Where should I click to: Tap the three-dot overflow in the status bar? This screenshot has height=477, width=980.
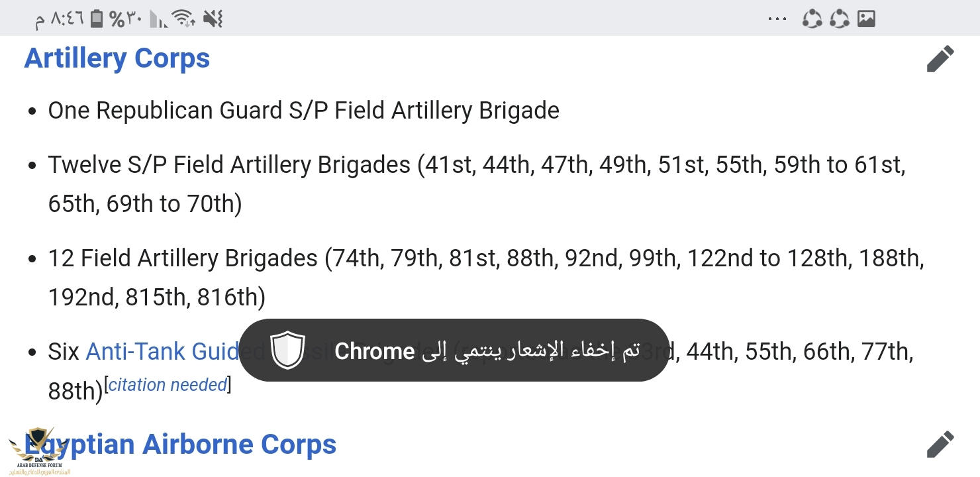777,19
